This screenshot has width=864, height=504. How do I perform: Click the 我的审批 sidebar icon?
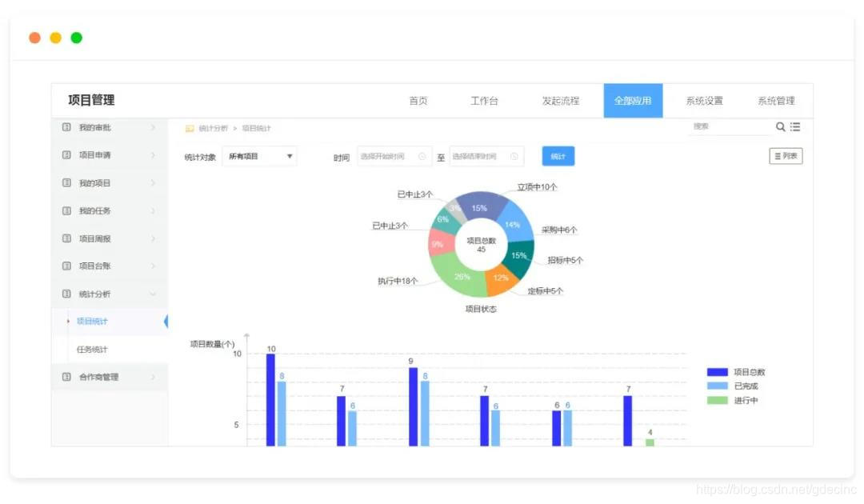coord(68,126)
